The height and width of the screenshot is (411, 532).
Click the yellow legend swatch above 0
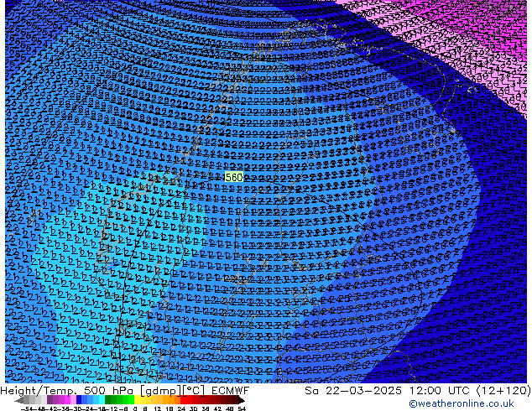click(137, 399)
